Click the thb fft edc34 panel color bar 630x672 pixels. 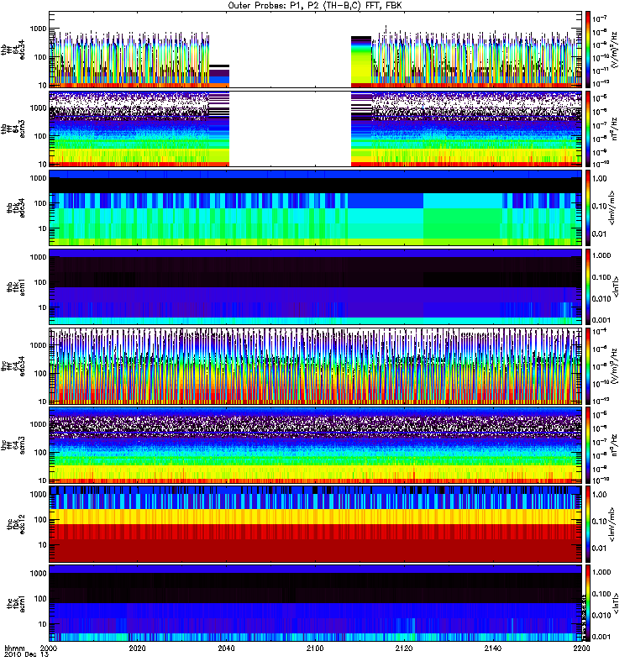coord(588,50)
